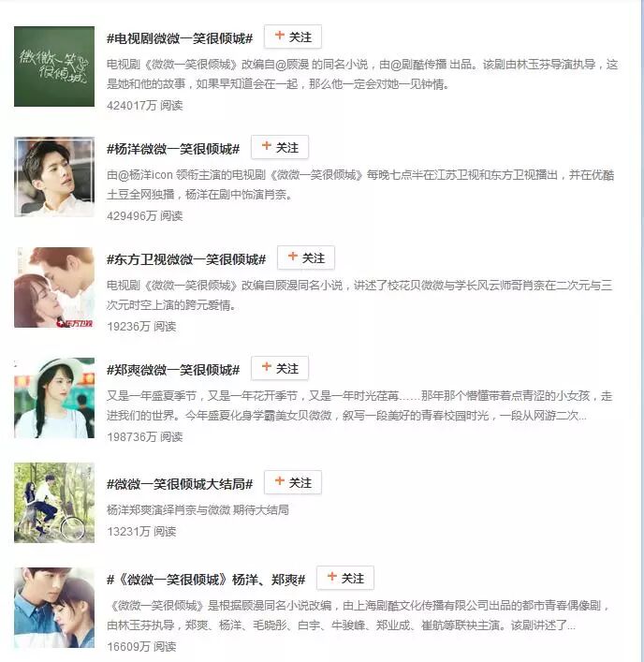
Task: Open the #电视剧微微一笑很倾城# topic title link
Action: 180,38
